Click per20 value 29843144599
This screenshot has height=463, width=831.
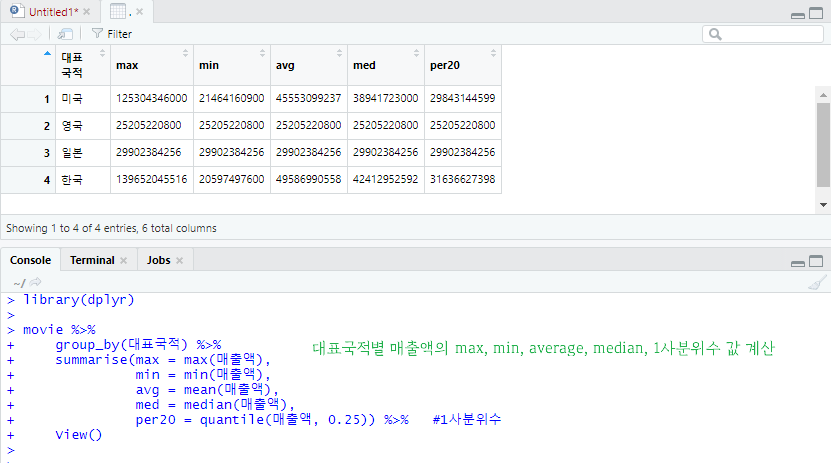click(463, 99)
